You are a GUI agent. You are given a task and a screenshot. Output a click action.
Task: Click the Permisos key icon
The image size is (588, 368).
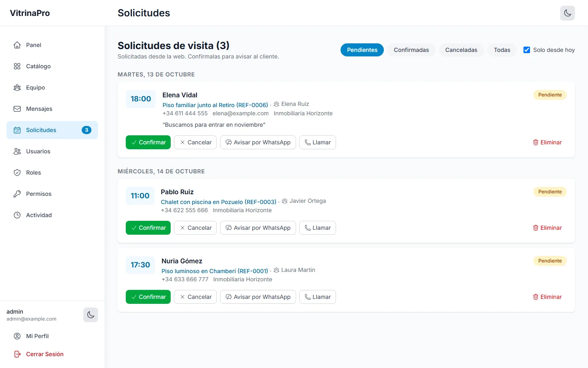[17, 194]
